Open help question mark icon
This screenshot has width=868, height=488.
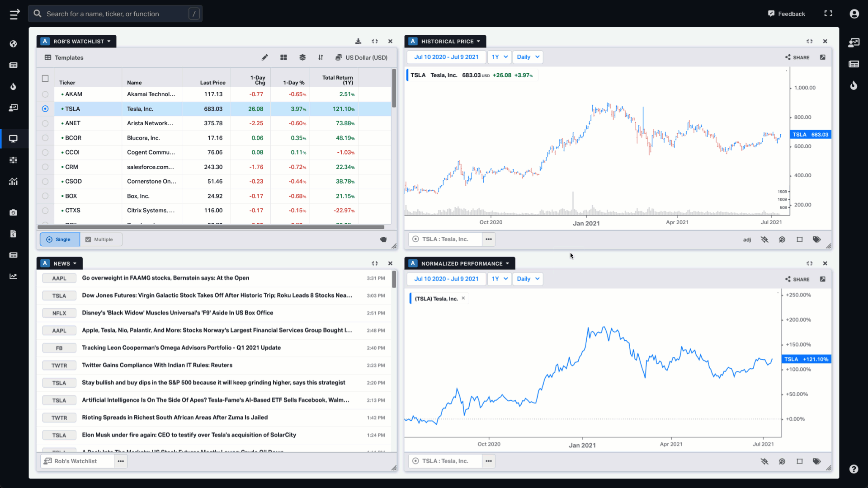tap(854, 469)
